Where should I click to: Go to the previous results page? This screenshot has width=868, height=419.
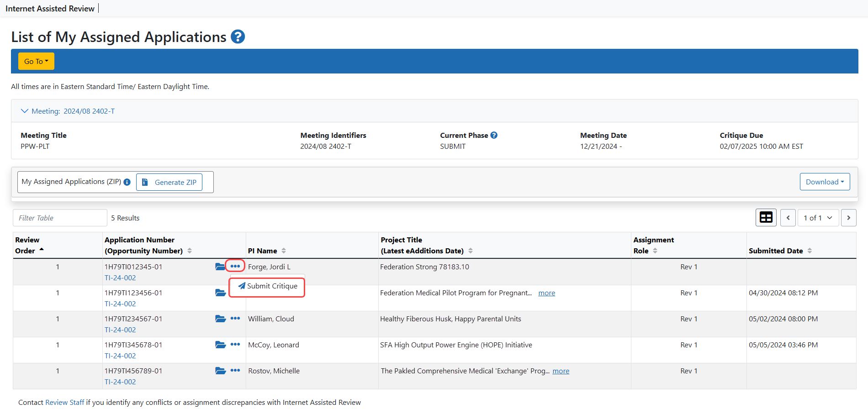(788, 218)
